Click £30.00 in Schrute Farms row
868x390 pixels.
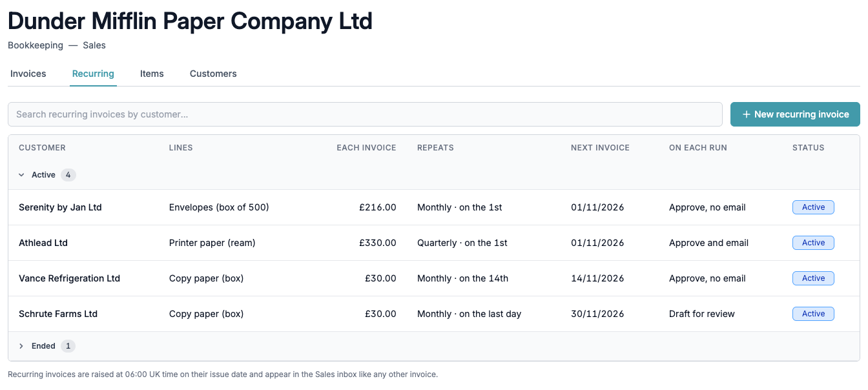[x=380, y=314]
